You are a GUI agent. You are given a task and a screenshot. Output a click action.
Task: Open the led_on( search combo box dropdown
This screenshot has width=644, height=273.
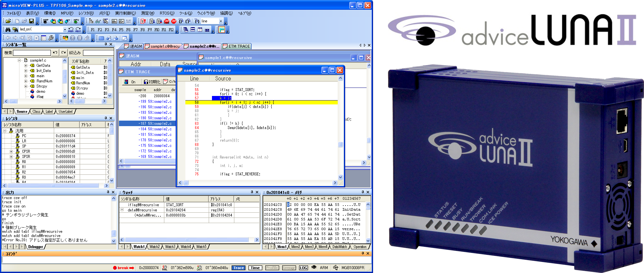click(x=65, y=30)
